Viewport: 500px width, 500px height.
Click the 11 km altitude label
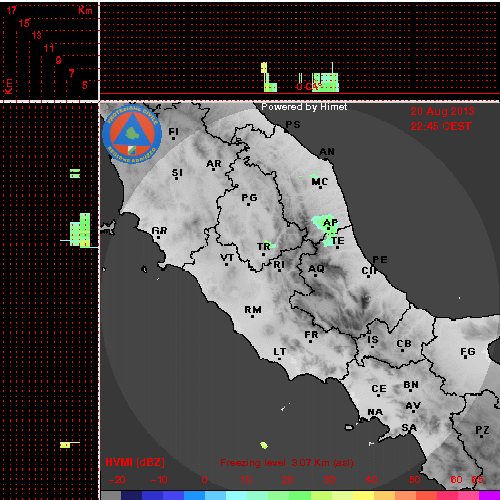pos(49,48)
